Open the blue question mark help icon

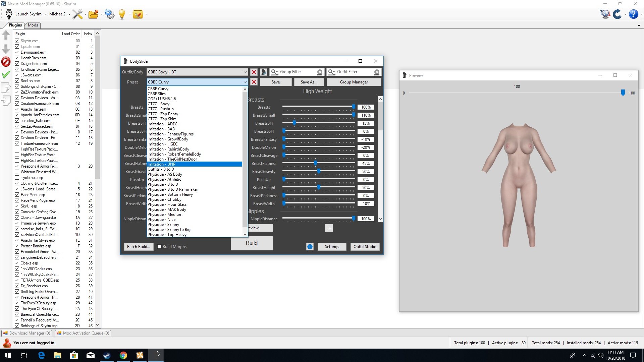coord(633,14)
